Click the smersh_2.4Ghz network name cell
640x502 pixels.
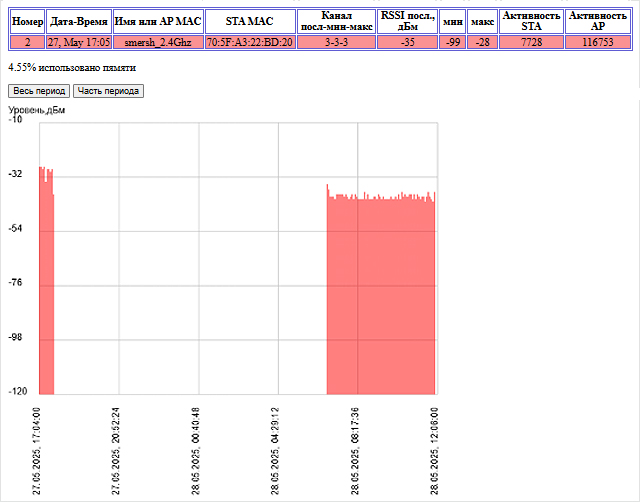click(157, 43)
